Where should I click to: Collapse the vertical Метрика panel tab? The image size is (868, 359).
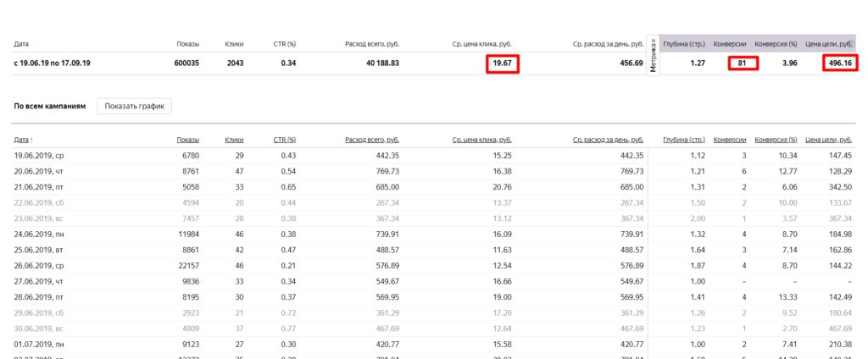(653, 58)
